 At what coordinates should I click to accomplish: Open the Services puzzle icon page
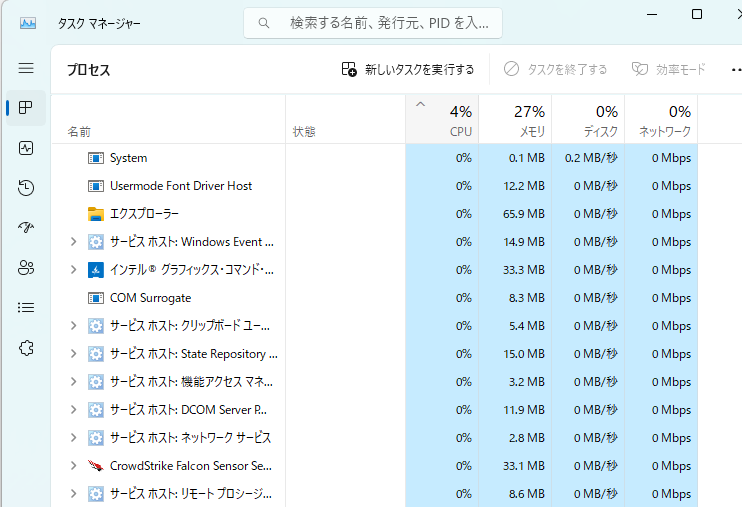point(26,348)
